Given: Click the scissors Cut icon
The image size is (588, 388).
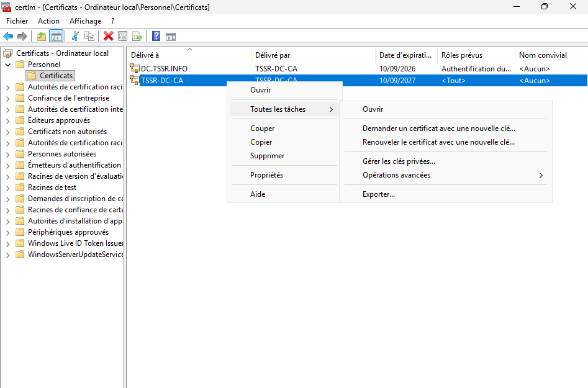Looking at the screenshot, I should [x=75, y=36].
